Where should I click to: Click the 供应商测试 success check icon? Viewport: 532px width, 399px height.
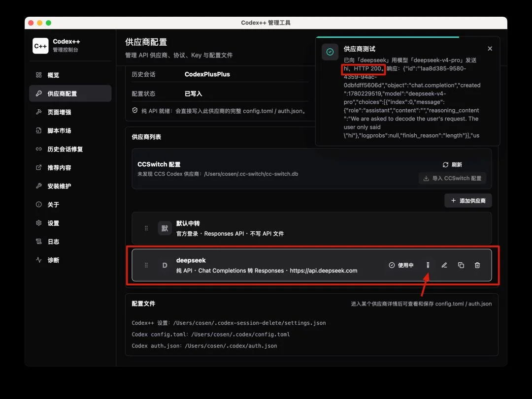pos(330,52)
